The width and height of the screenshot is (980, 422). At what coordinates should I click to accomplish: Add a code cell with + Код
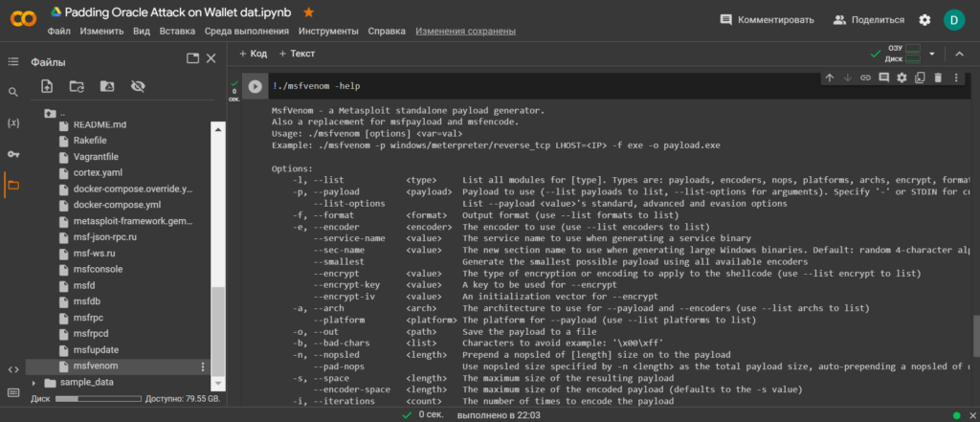[x=253, y=54]
